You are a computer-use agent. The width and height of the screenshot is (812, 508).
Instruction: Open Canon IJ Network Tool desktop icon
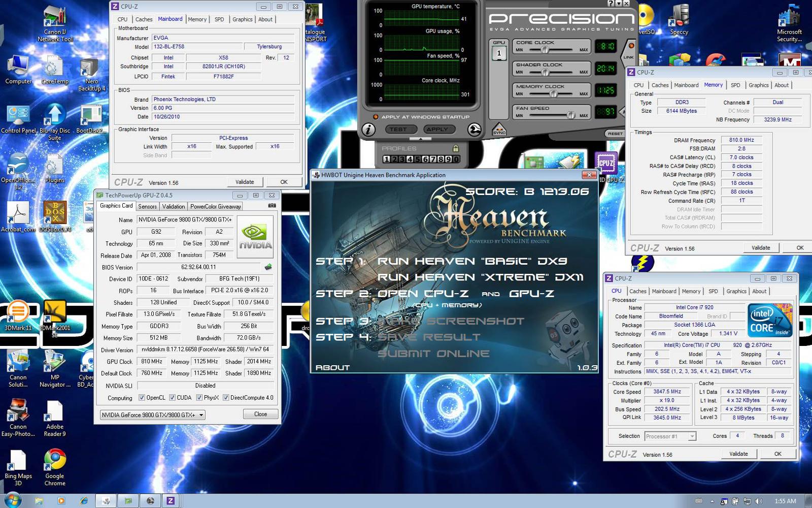point(55,24)
